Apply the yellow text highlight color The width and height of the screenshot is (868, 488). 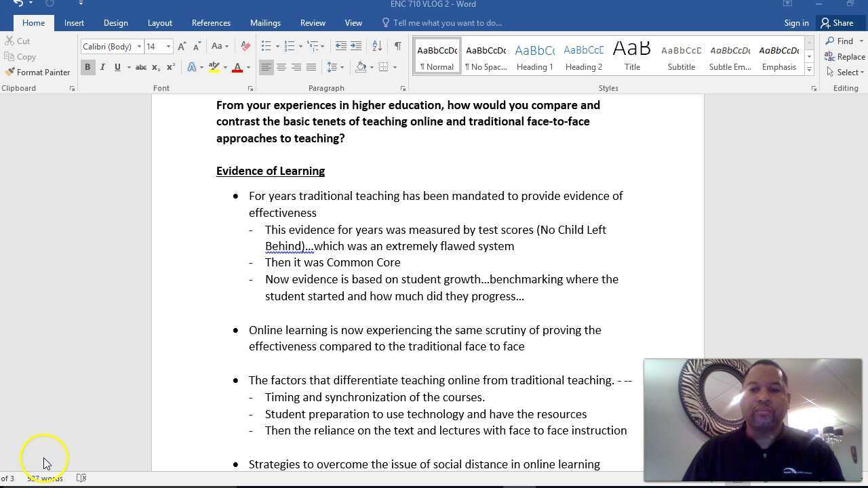coord(214,67)
